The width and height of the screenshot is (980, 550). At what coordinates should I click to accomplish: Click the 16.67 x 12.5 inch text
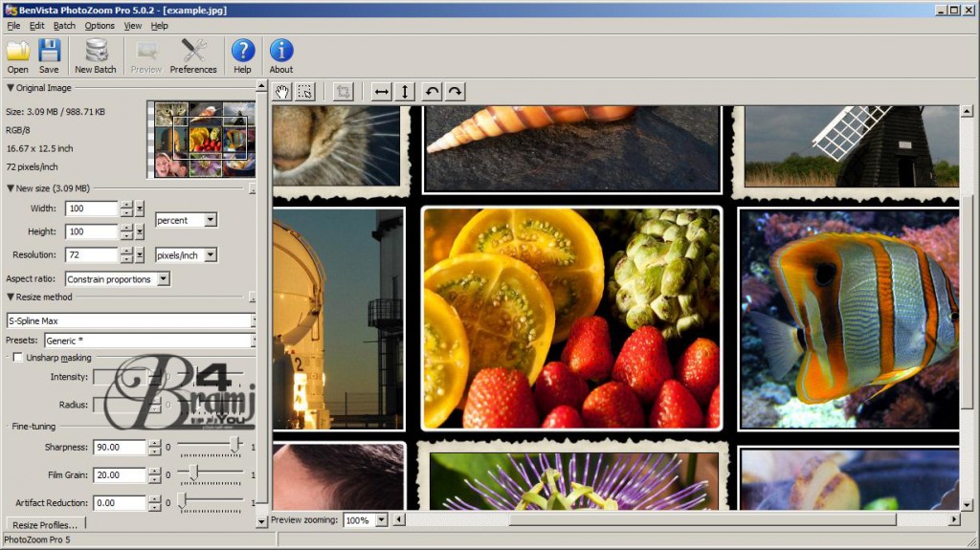(x=39, y=149)
